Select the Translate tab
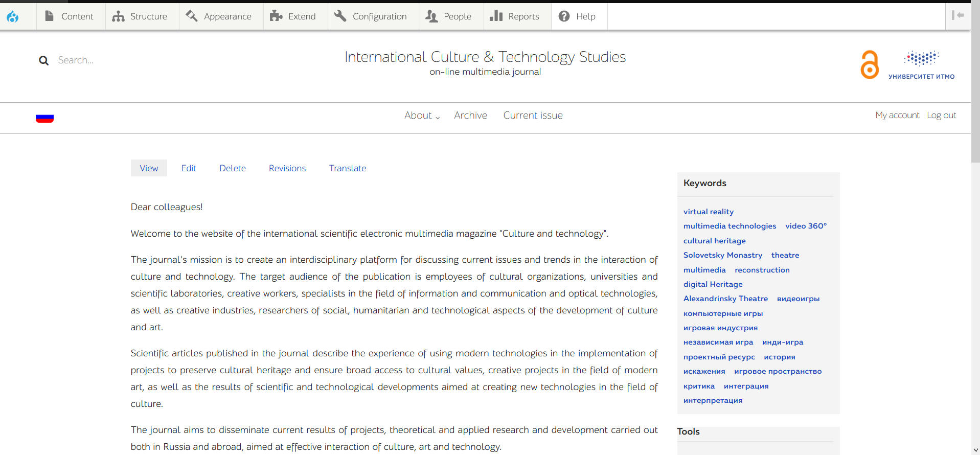The image size is (980, 455). [347, 168]
